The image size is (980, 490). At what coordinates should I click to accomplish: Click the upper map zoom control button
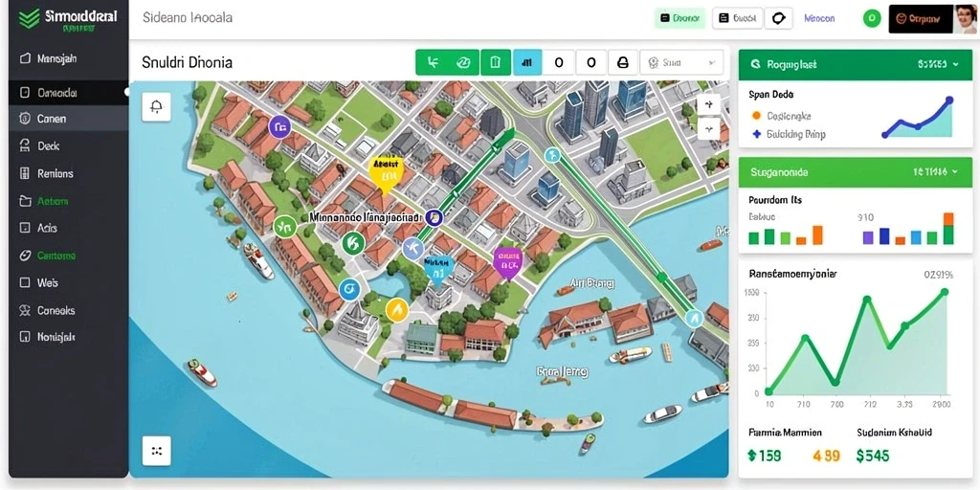tap(709, 104)
